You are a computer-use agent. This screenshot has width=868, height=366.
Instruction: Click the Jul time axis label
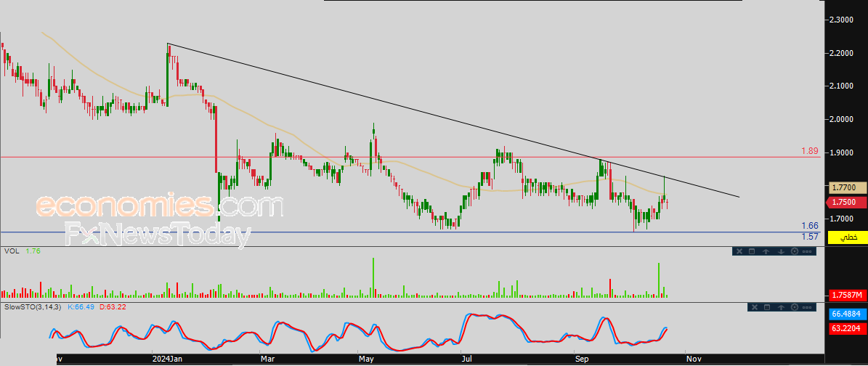click(x=468, y=359)
